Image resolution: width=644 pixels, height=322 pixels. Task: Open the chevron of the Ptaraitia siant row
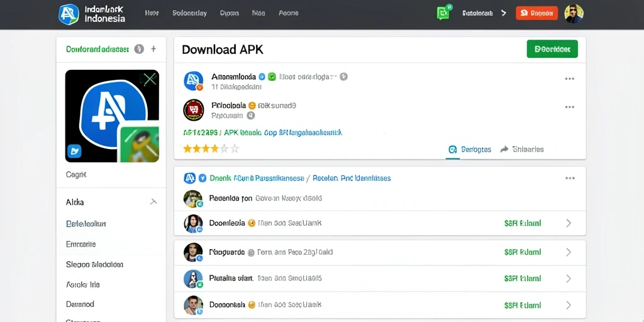coord(569,279)
